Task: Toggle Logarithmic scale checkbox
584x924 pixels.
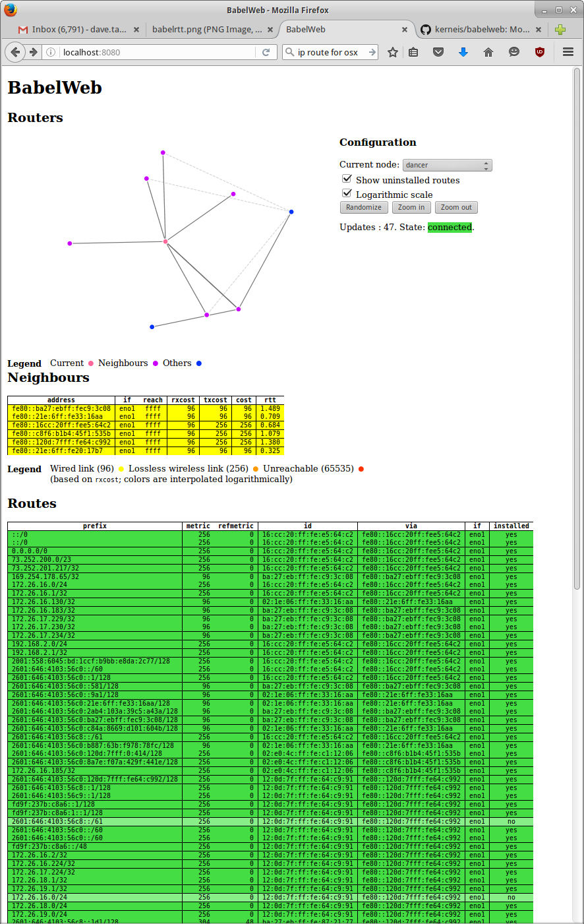Action: click(347, 193)
